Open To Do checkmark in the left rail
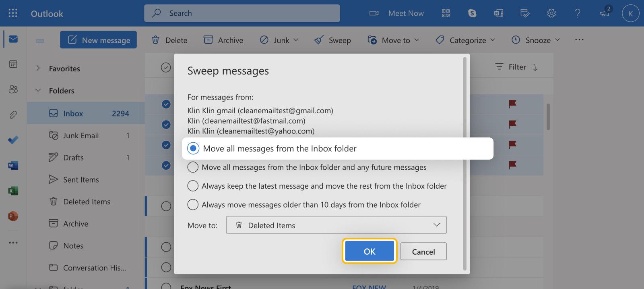Image resolution: width=644 pixels, height=289 pixels. [13, 140]
